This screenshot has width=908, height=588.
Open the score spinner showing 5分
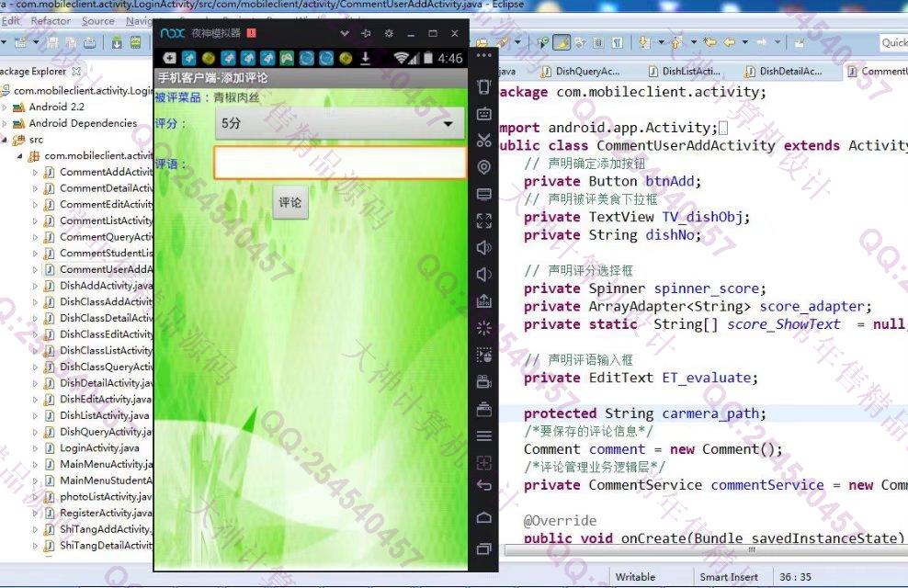[x=339, y=123]
